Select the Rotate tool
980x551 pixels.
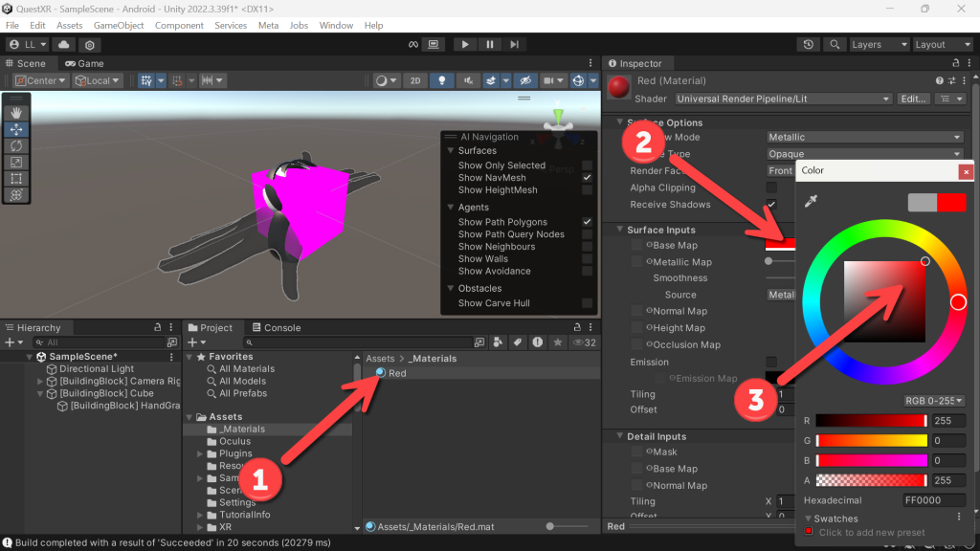coord(16,145)
